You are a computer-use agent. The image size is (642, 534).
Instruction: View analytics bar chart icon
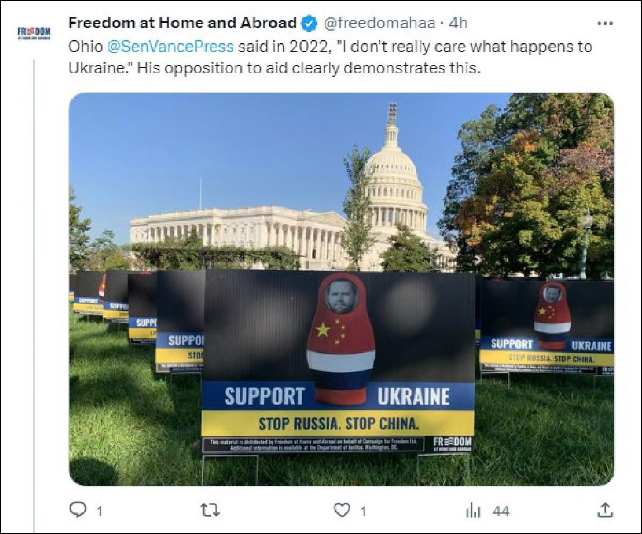click(x=473, y=511)
